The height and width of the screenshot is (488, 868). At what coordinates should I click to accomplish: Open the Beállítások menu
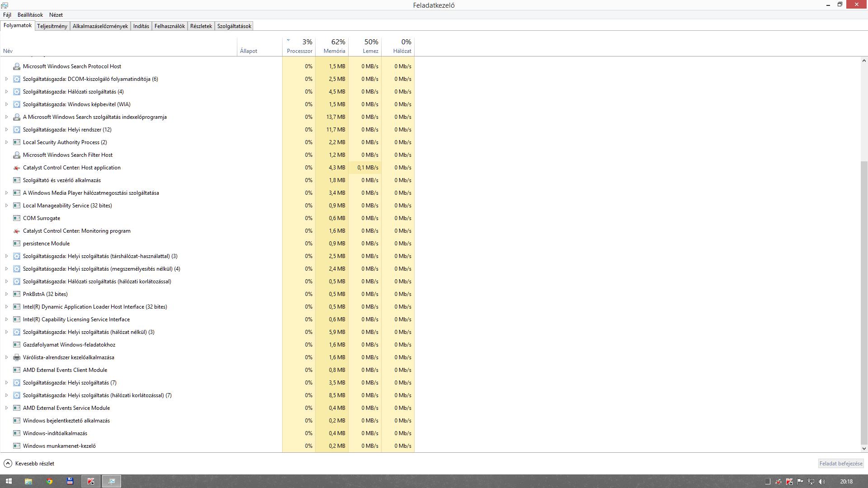30,15
